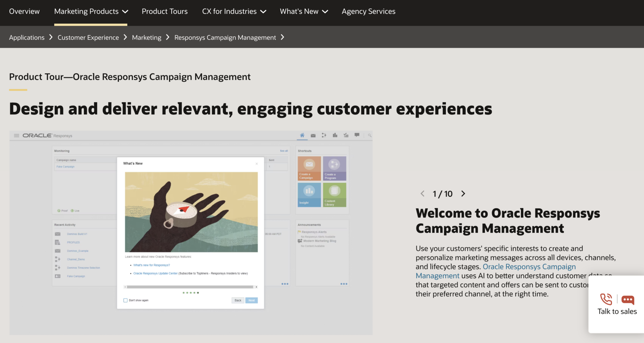Open the Responsys chat bubble toolbar icon

point(357,135)
